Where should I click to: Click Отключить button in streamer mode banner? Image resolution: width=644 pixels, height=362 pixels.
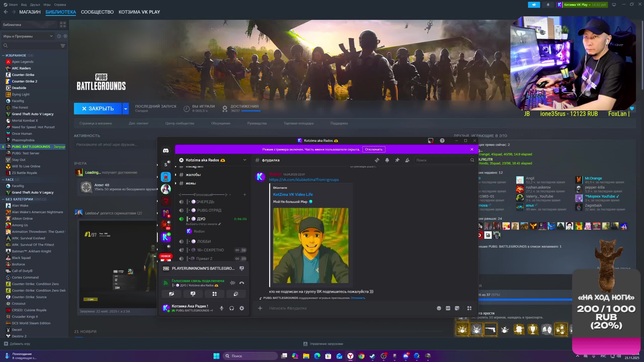point(374,149)
